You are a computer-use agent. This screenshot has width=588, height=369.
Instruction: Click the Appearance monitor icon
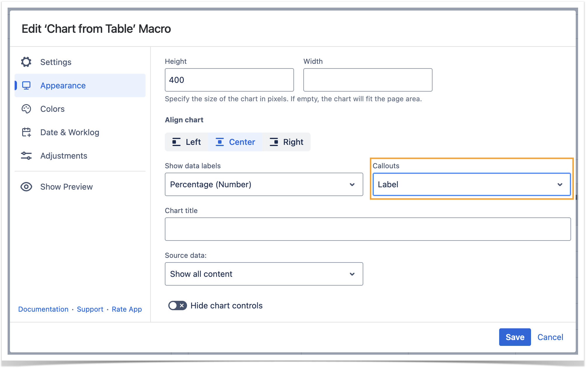click(x=26, y=85)
